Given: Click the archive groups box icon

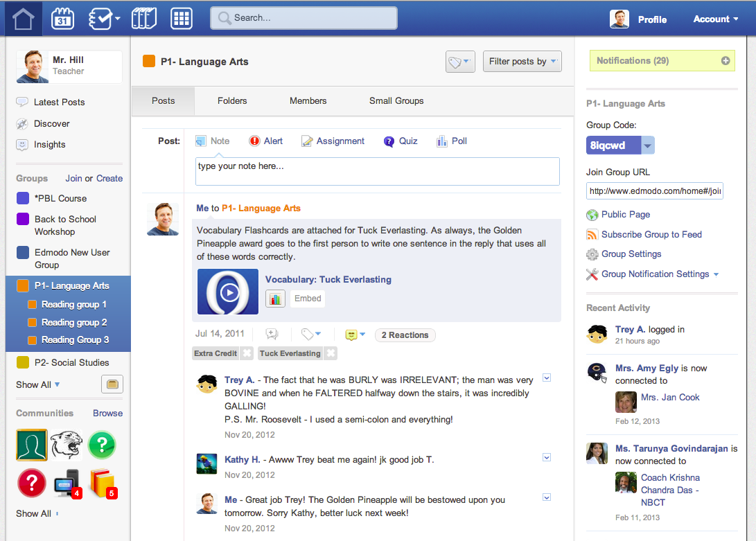Looking at the screenshot, I should tap(112, 384).
